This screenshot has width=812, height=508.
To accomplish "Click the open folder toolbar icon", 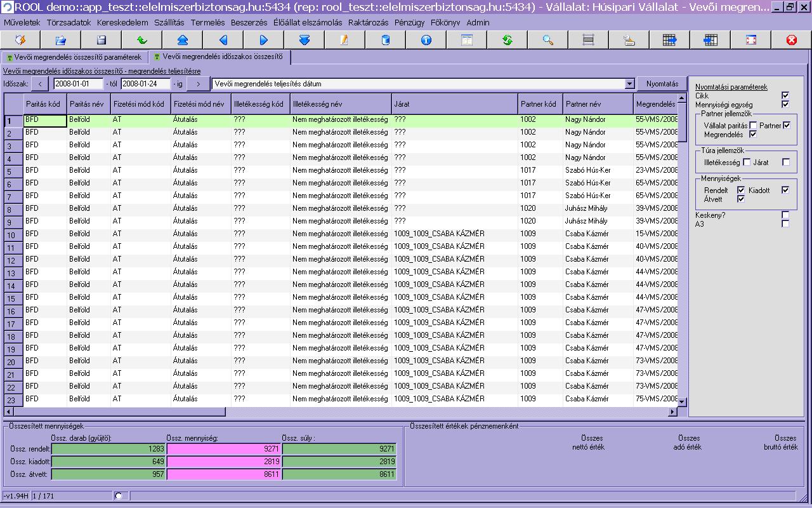I will tap(61, 40).
